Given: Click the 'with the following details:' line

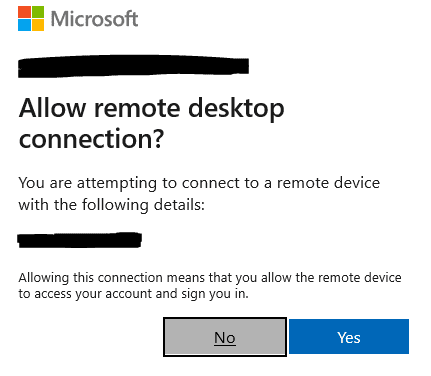Looking at the screenshot, I should pyautogui.click(x=112, y=205).
